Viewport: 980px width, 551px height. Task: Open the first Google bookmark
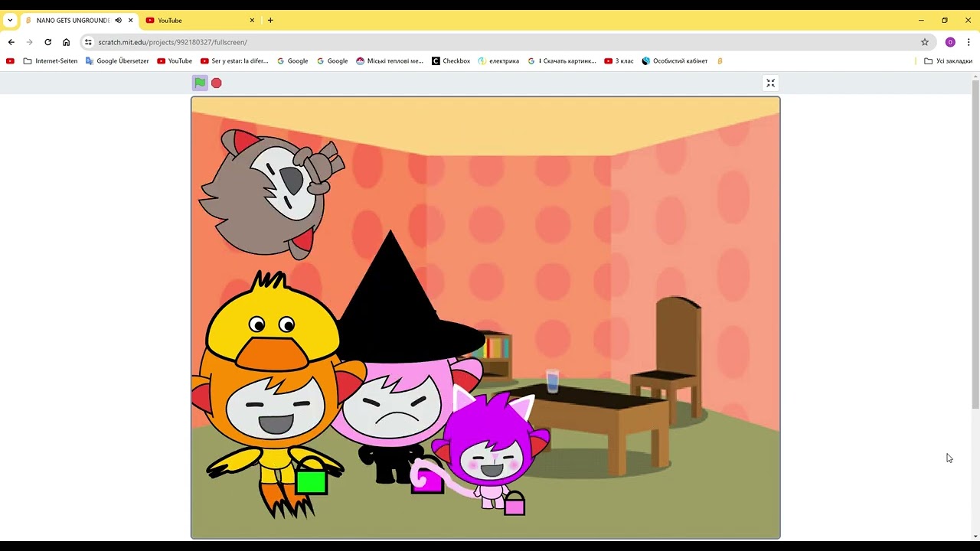[x=292, y=61]
